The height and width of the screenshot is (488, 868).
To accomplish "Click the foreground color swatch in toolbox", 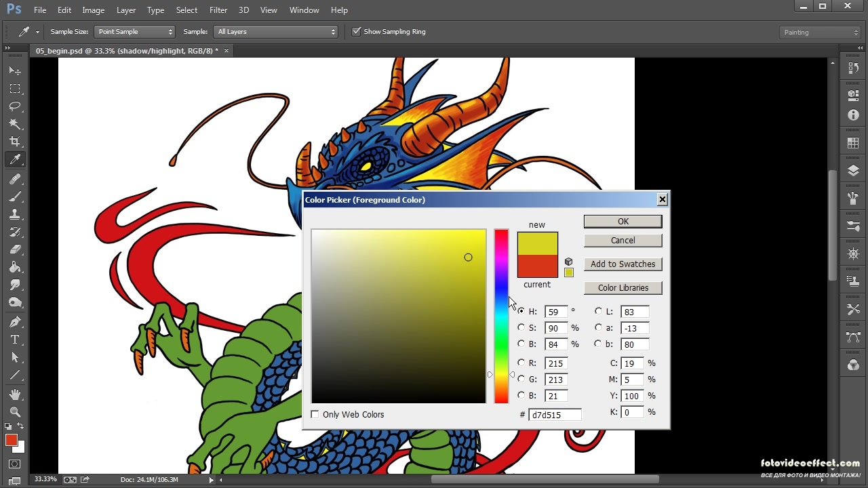I will click(12, 441).
